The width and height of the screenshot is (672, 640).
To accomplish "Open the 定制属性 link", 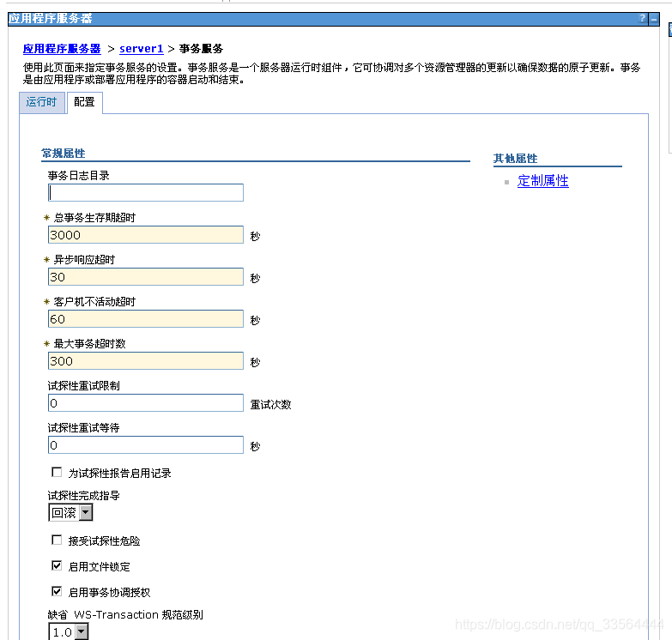I will pos(542,181).
